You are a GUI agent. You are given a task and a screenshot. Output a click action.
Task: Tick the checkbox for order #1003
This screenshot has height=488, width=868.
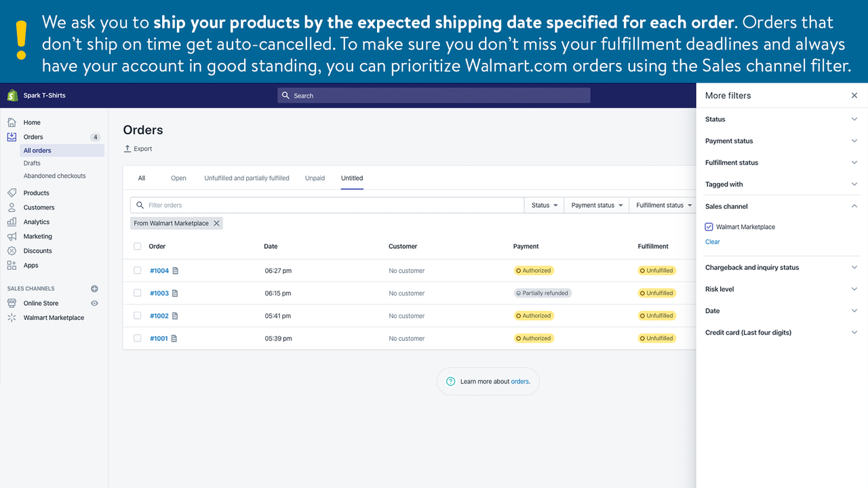138,293
